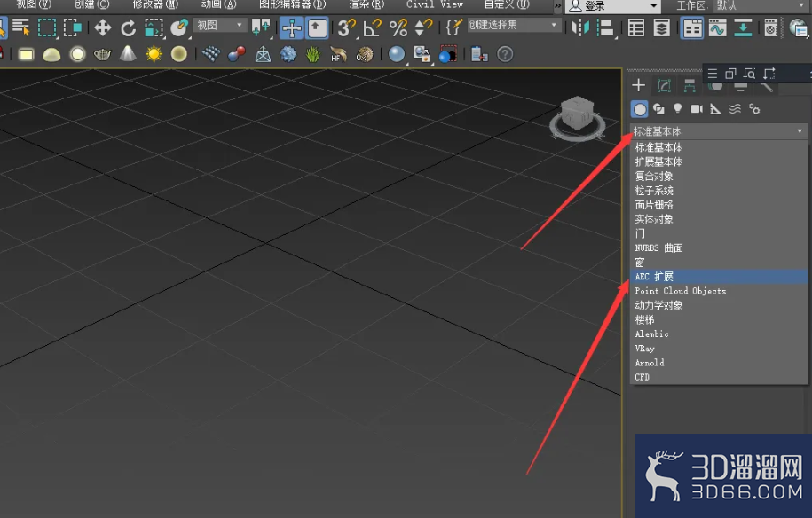Select the Helpers category icon
This screenshot has width=812, height=518.
tap(715, 109)
